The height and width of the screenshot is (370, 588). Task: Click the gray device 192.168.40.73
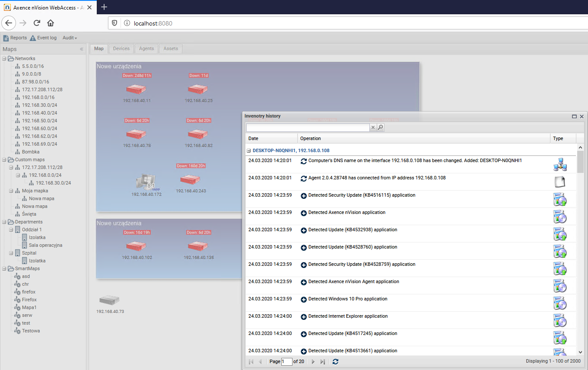coord(109,300)
